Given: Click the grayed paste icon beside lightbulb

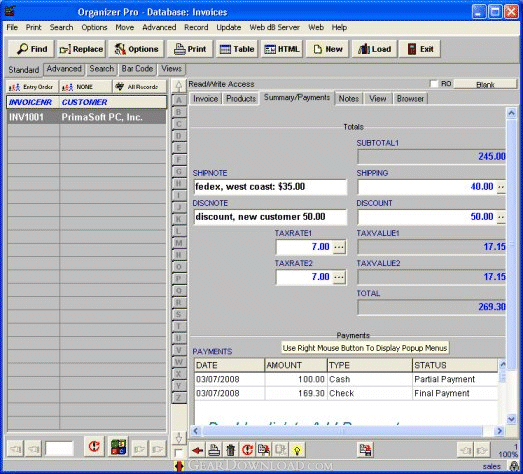Looking at the screenshot, I should [281, 450].
